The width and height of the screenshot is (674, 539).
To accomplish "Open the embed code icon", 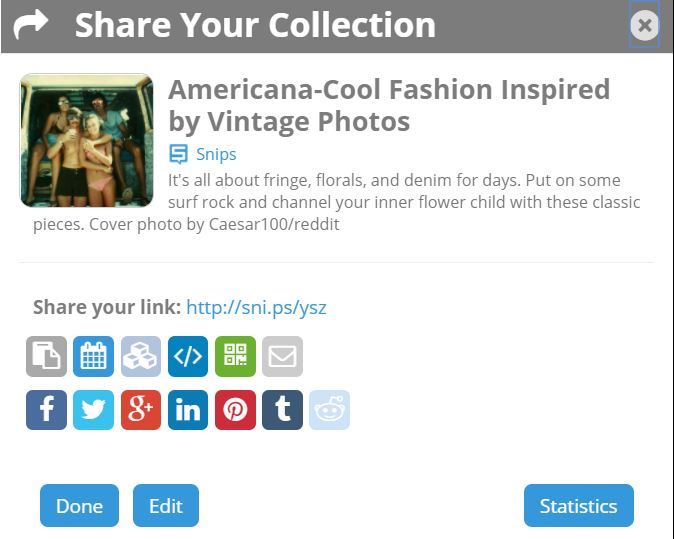I will click(x=188, y=356).
